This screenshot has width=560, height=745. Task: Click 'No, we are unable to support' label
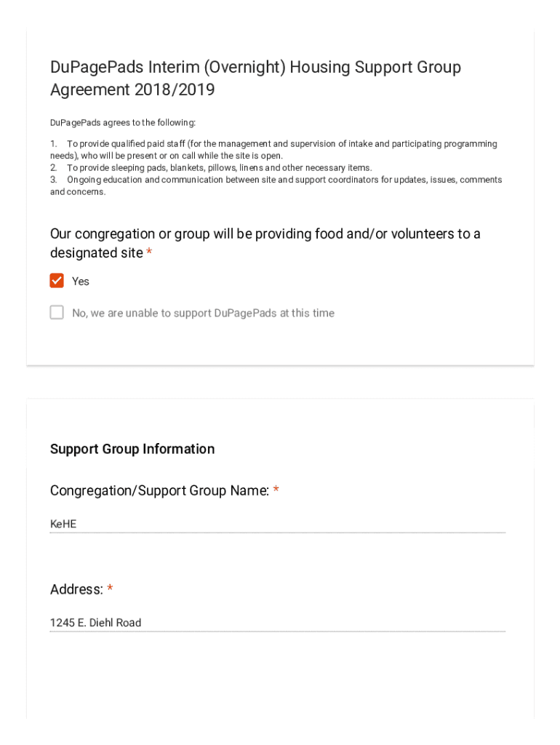coord(203,314)
